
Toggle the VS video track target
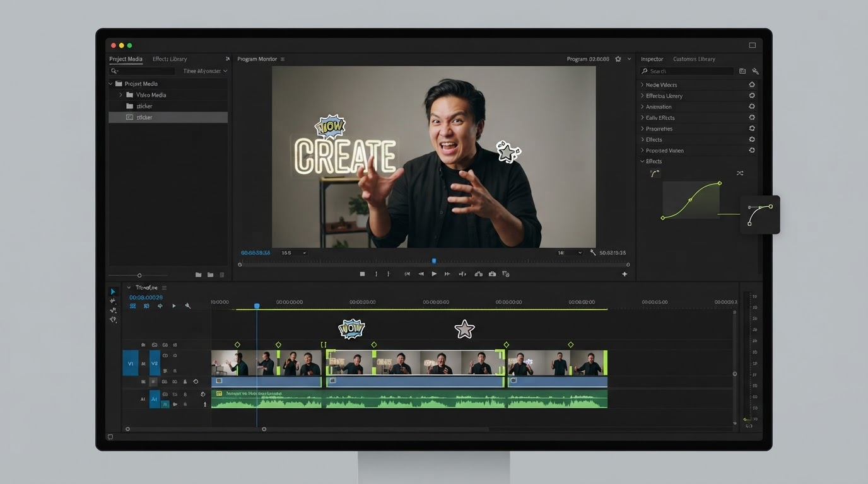pyautogui.click(x=155, y=364)
